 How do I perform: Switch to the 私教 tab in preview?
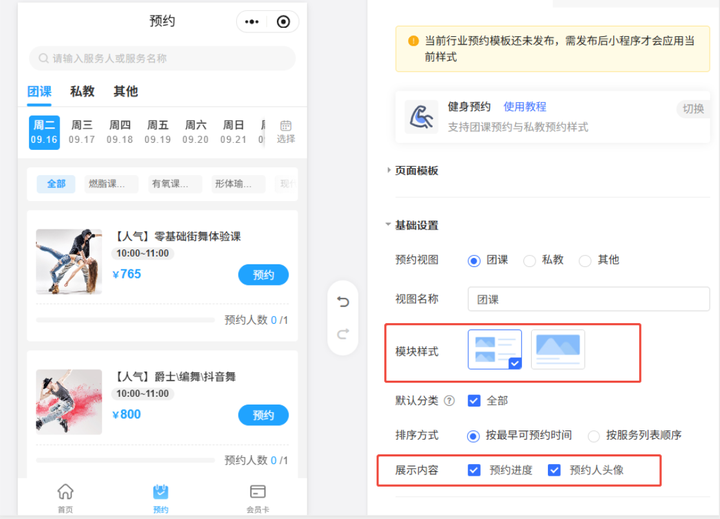(x=82, y=91)
